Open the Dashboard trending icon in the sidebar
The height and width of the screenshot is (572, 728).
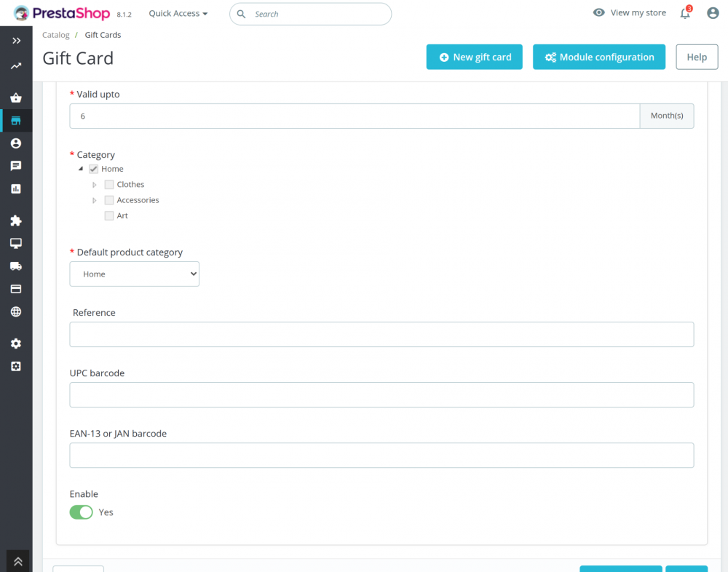16,66
